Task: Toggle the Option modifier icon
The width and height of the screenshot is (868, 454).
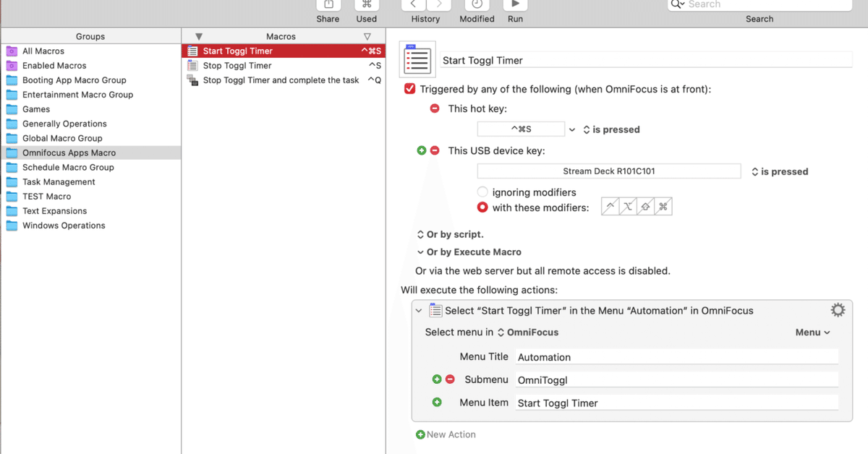Action: tap(628, 207)
